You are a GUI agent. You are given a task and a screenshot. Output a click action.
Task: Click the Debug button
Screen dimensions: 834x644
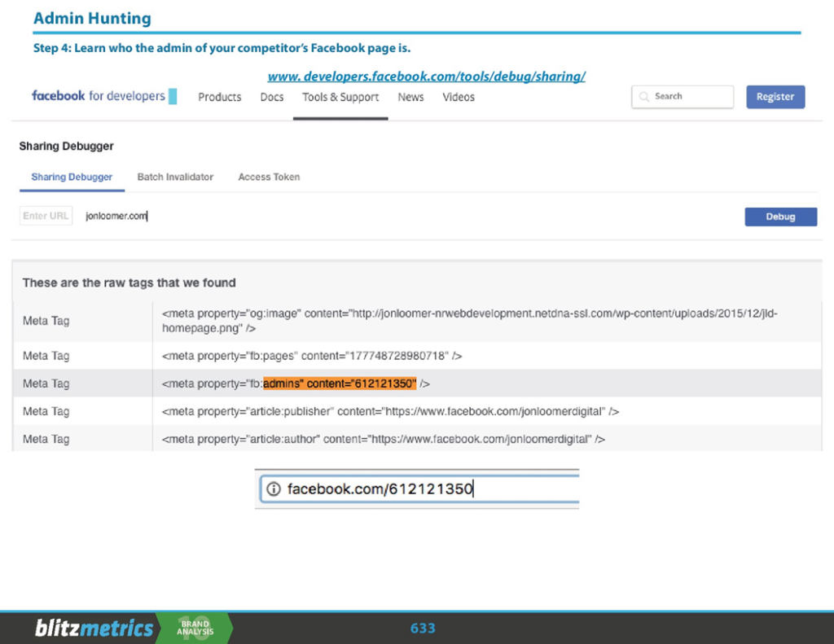tap(781, 217)
